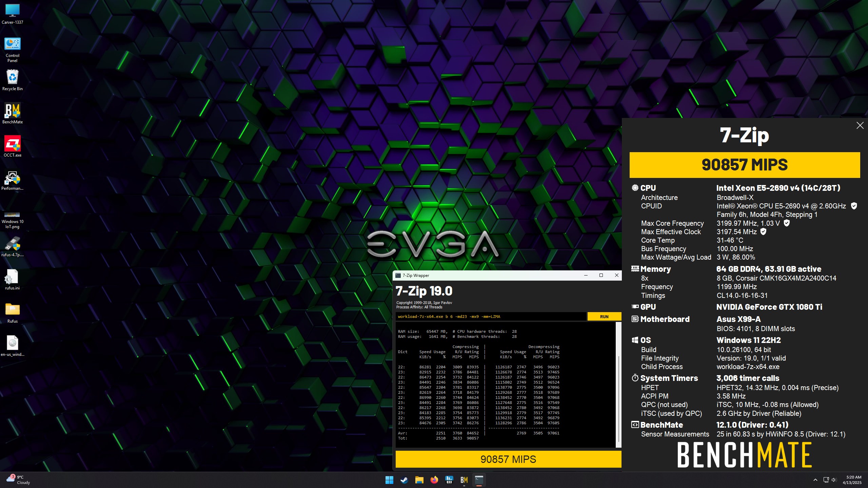Open network settings tray icon
The height and width of the screenshot is (488, 868).
(x=826, y=480)
